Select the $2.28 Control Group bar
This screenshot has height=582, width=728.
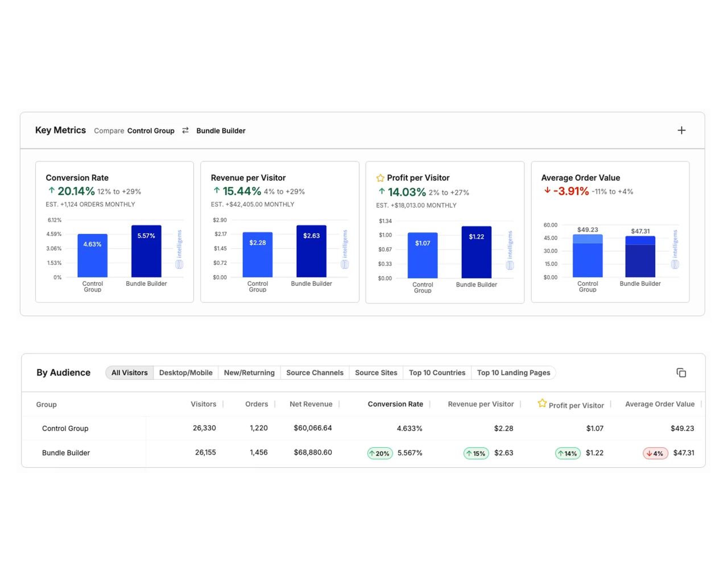pos(258,255)
